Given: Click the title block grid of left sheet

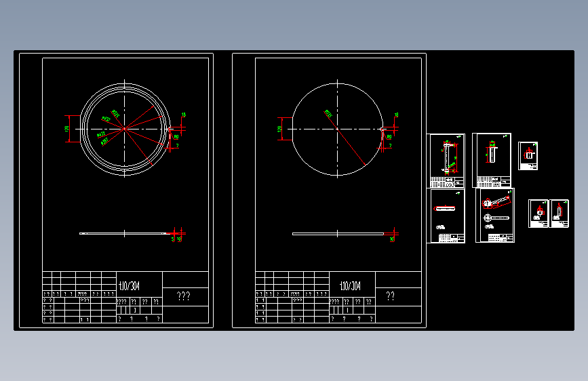Looking at the screenshot, I should tap(125, 297).
